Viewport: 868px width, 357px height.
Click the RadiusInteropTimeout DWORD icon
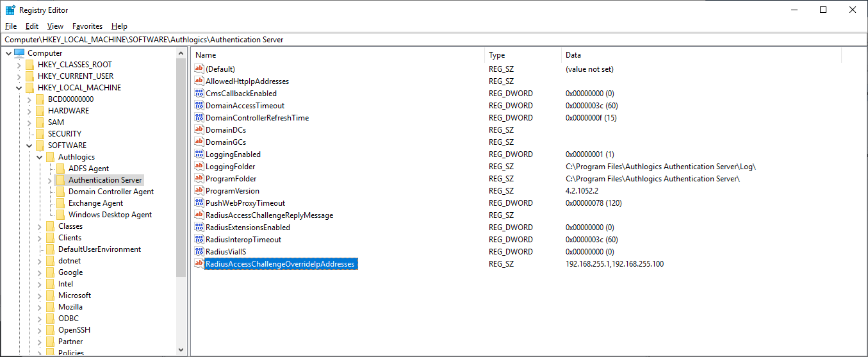[199, 240]
